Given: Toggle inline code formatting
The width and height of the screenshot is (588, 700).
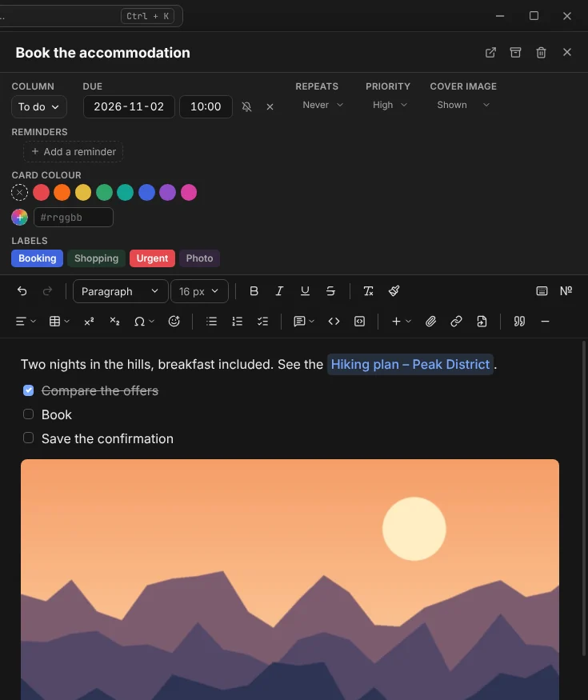Looking at the screenshot, I should coord(334,322).
